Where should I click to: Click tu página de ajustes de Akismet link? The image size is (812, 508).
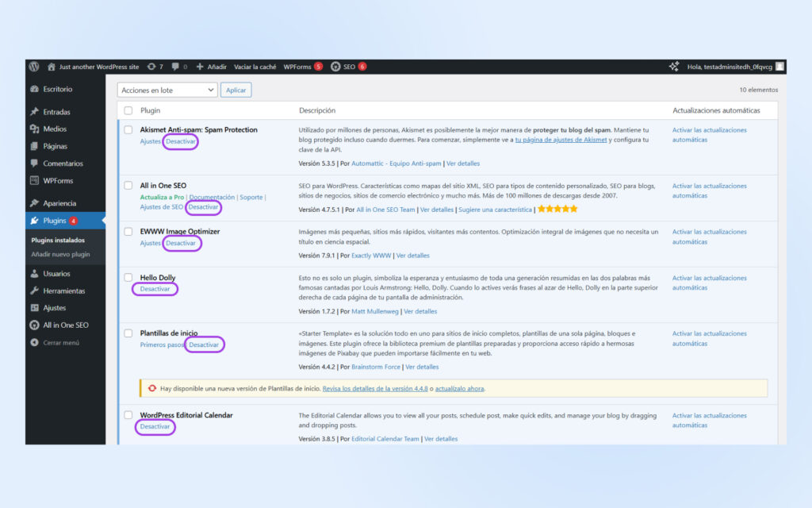coord(561,140)
